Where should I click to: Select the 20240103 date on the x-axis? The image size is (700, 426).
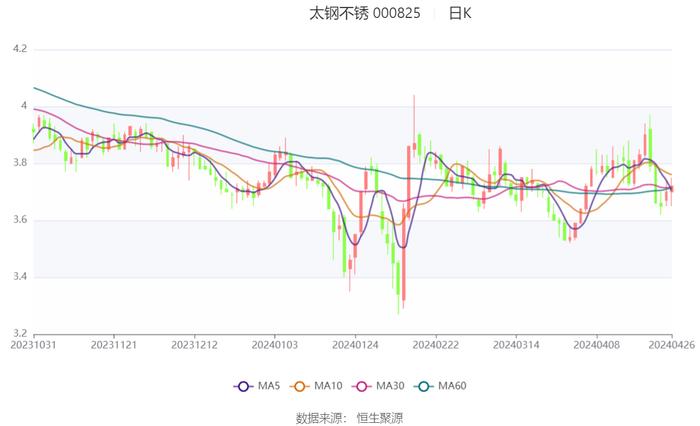[274, 343]
